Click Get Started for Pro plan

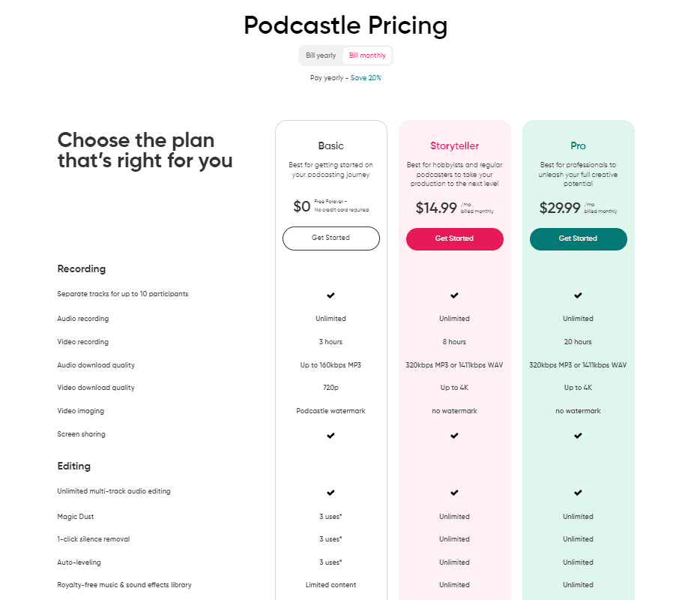578,238
